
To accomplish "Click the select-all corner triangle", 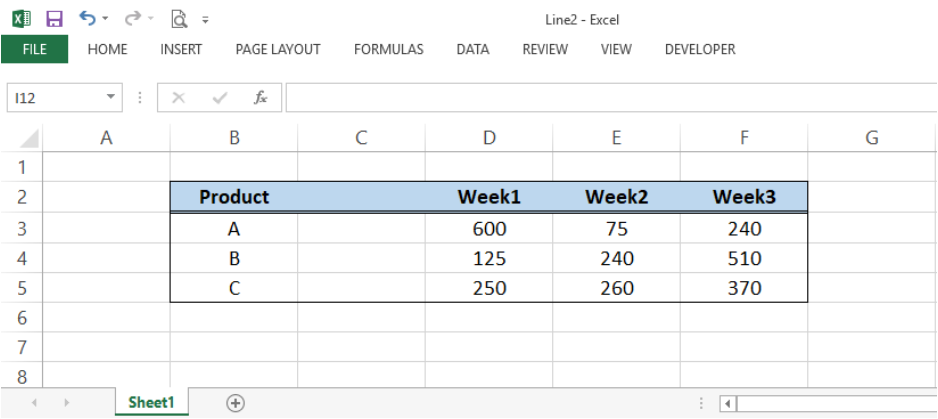I will pyautogui.click(x=29, y=138).
